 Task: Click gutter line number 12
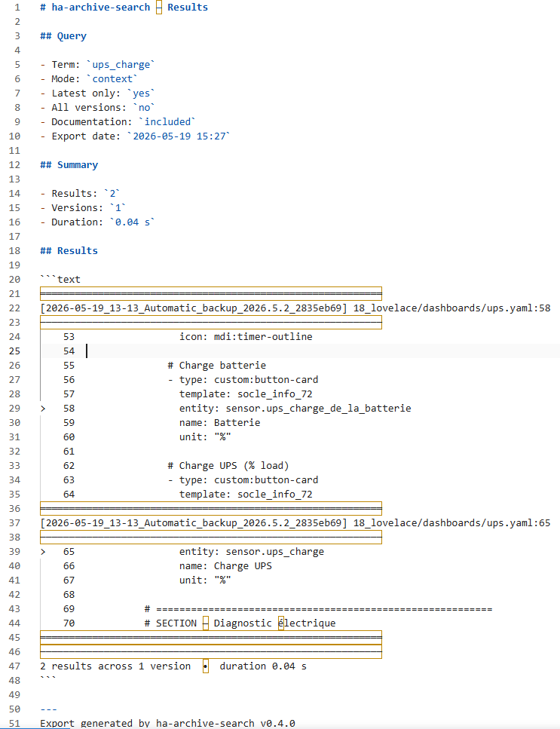coord(14,165)
